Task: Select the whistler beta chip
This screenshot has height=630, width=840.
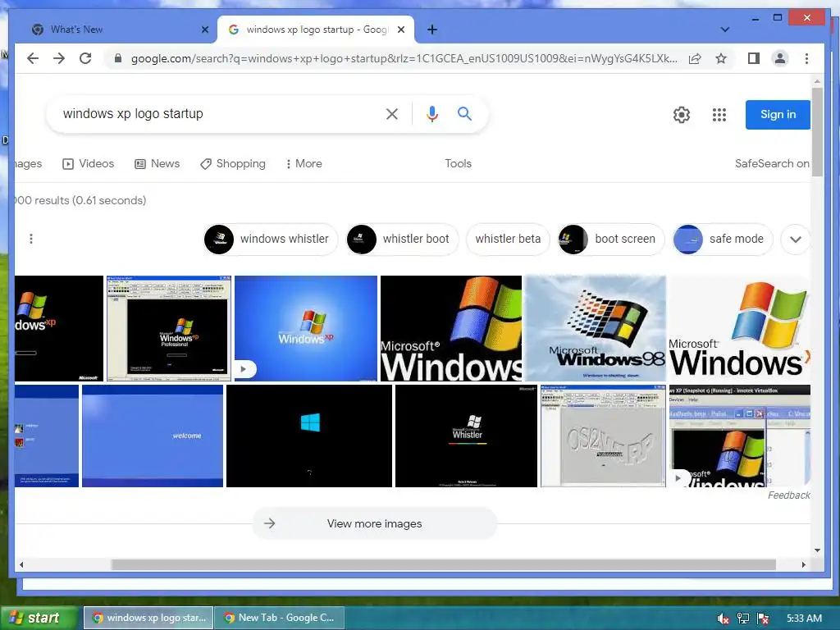Action: pyautogui.click(x=508, y=239)
